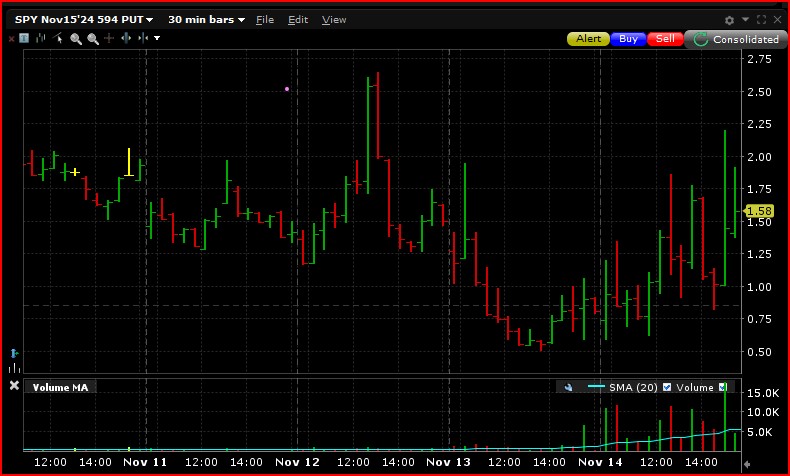This screenshot has height=476, width=790.
Task: Open the SPY Nov15'24 594 PUT contract dropdown
Action: (84, 20)
